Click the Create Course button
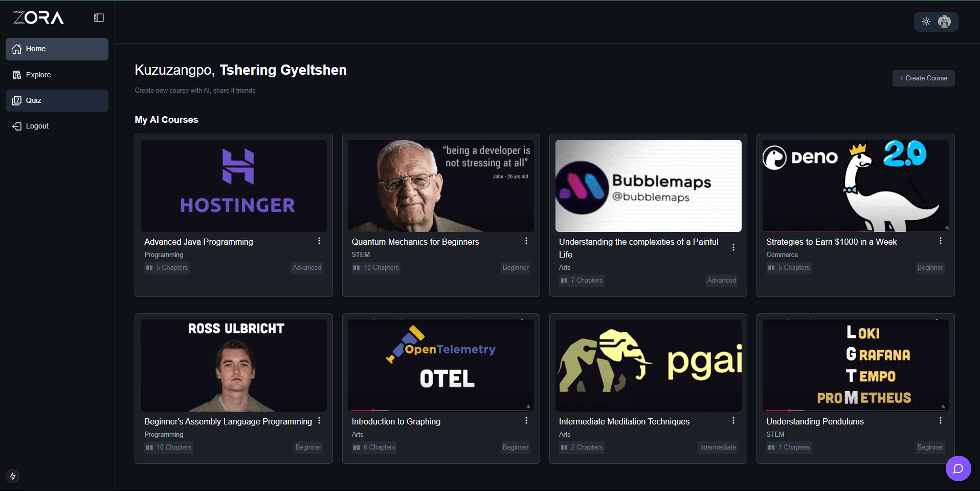This screenshot has width=980, height=491. pyautogui.click(x=923, y=78)
